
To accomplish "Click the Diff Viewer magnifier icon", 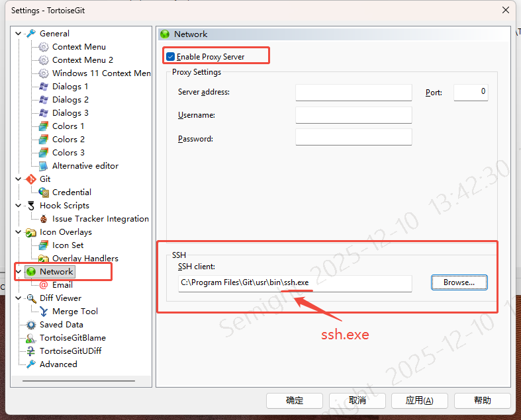I will [31, 298].
